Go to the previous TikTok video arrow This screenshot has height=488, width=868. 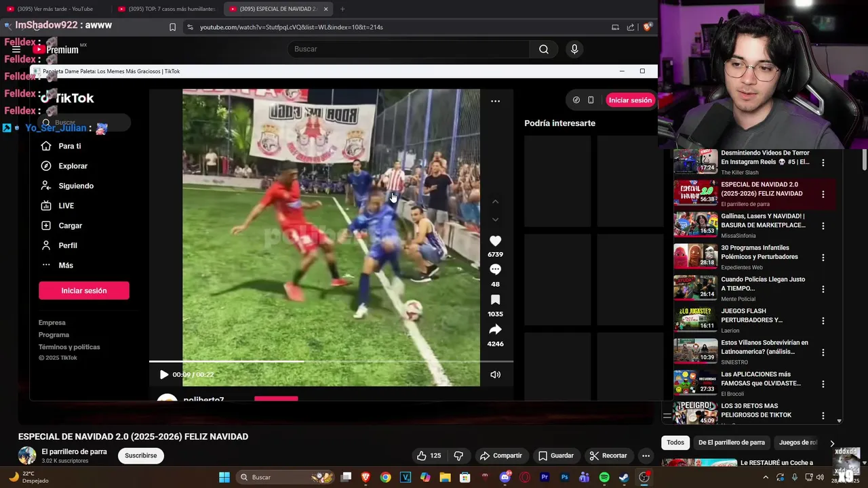tap(495, 201)
